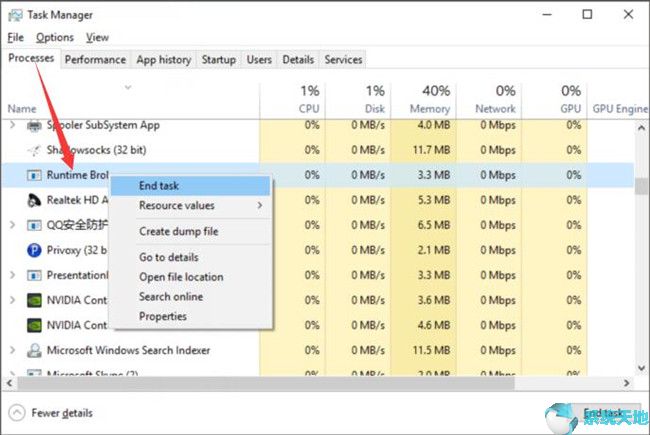Screen dimensions: 650x435
Task: Sort by the Name column header
Action: (x=22, y=109)
